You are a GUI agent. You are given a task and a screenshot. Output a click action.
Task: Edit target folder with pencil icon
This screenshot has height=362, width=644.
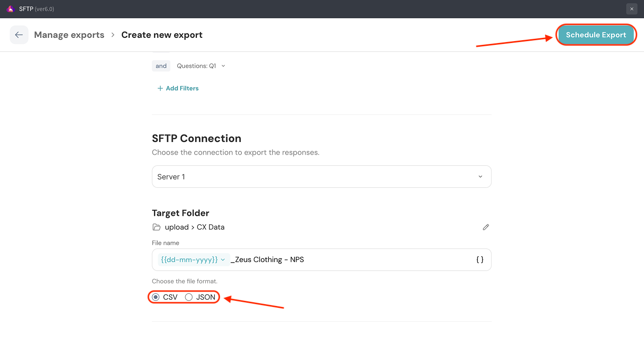(x=485, y=227)
